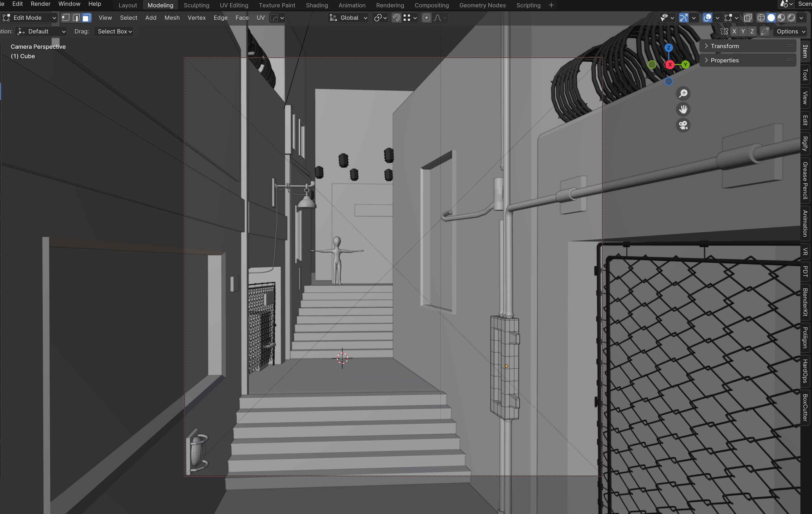Open the Window menu
The width and height of the screenshot is (812, 514).
tap(69, 4)
